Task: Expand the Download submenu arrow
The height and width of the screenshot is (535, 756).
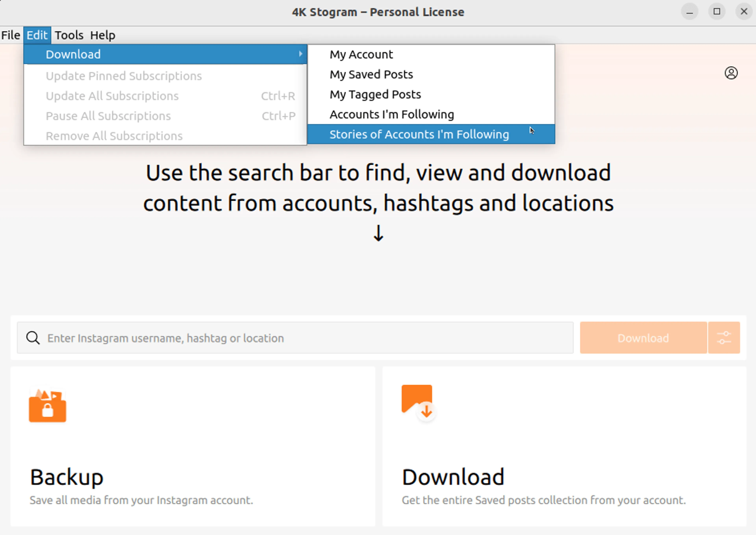Action: point(300,54)
